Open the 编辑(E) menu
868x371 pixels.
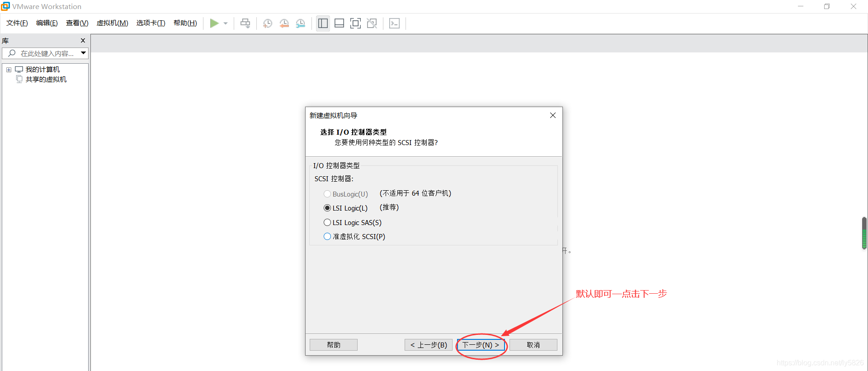pyautogui.click(x=47, y=23)
